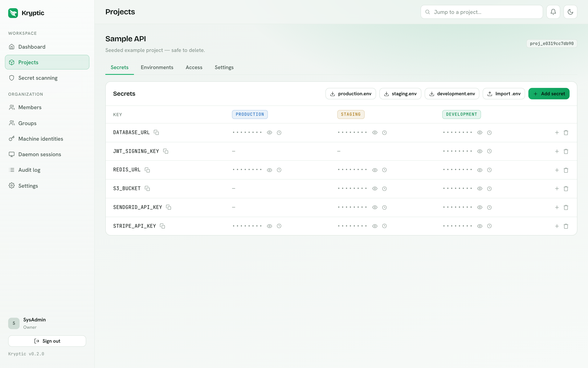Copy the SENDGRID_API_KEY key name
The width and height of the screenshot is (588, 368).
(169, 207)
